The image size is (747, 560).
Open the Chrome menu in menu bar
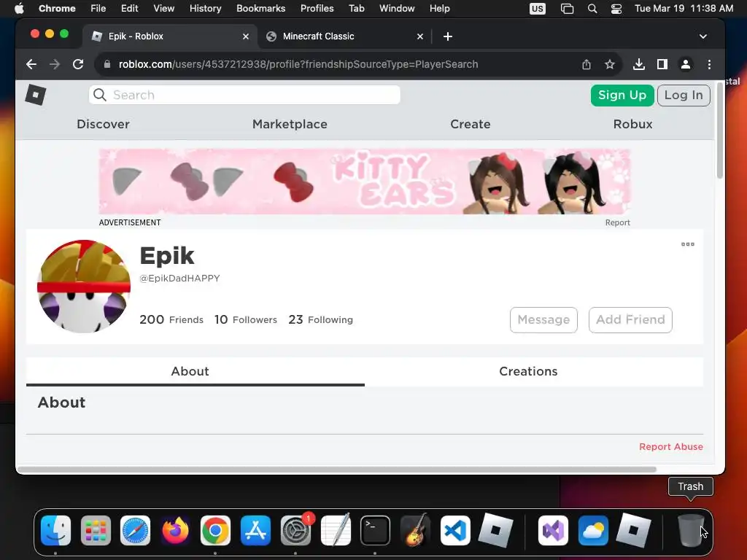tap(57, 9)
